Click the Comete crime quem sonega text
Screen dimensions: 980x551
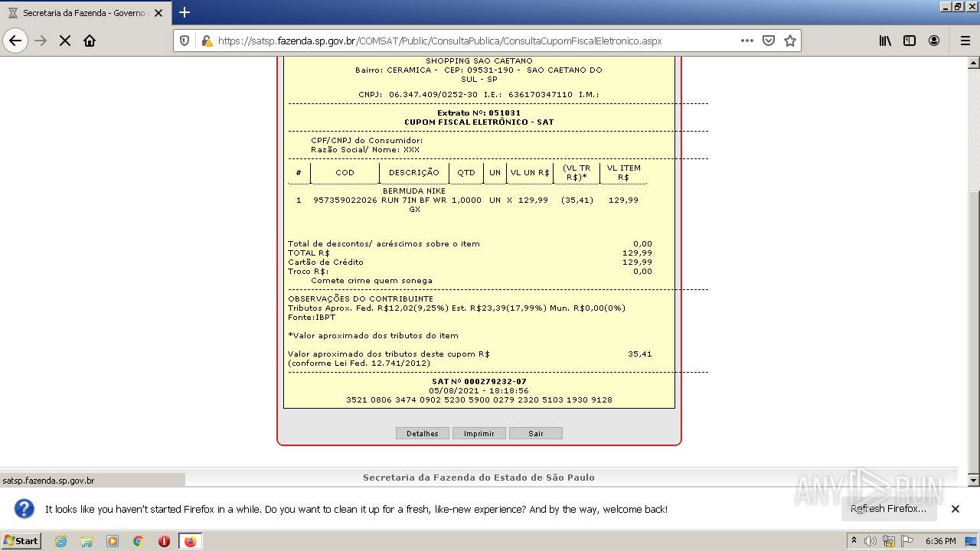pyautogui.click(x=371, y=280)
